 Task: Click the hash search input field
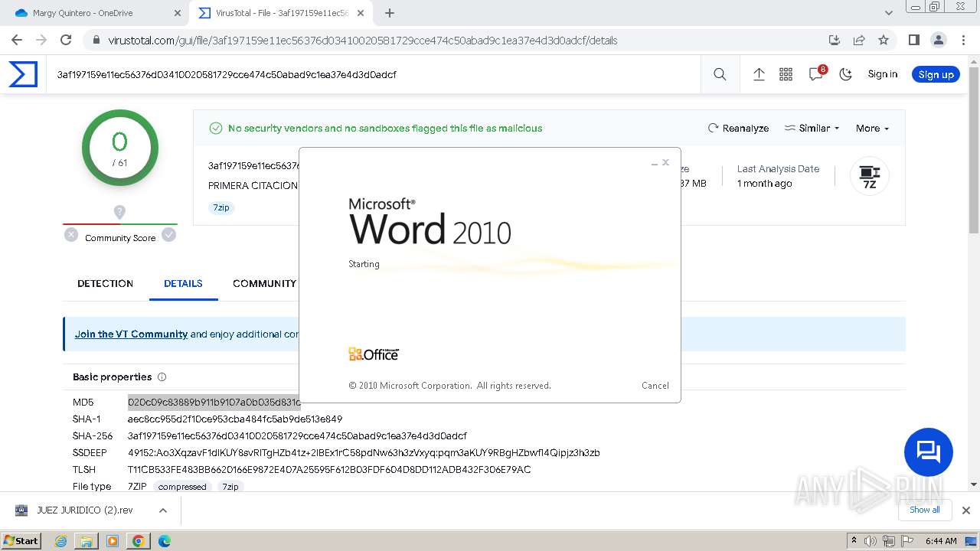click(375, 74)
